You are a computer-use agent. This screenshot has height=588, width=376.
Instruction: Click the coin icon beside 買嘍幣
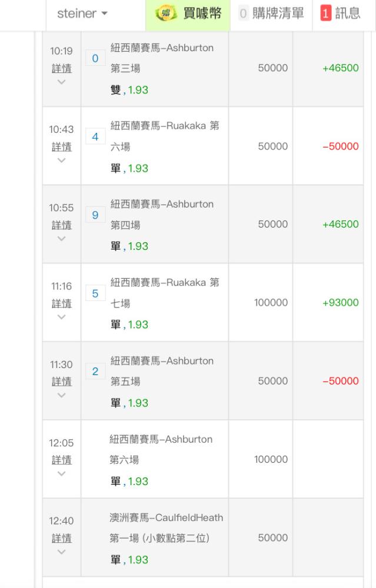click(x=166, y=14)
